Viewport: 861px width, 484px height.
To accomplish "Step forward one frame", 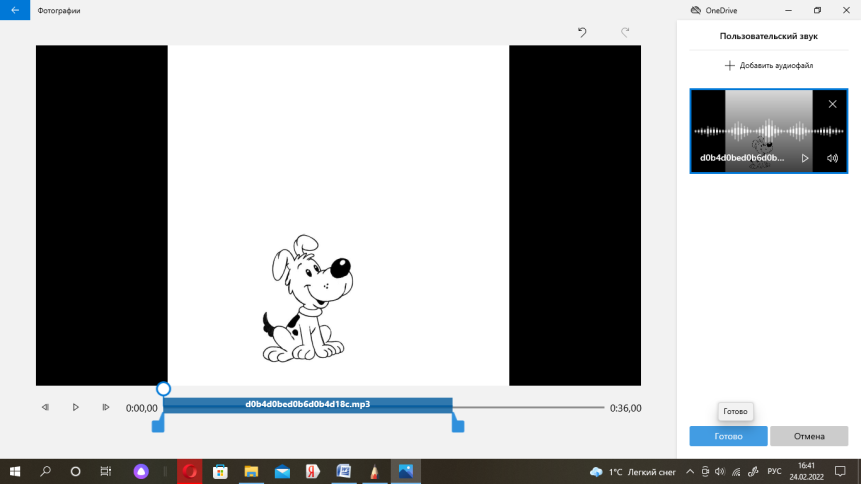I will [105, 408].
